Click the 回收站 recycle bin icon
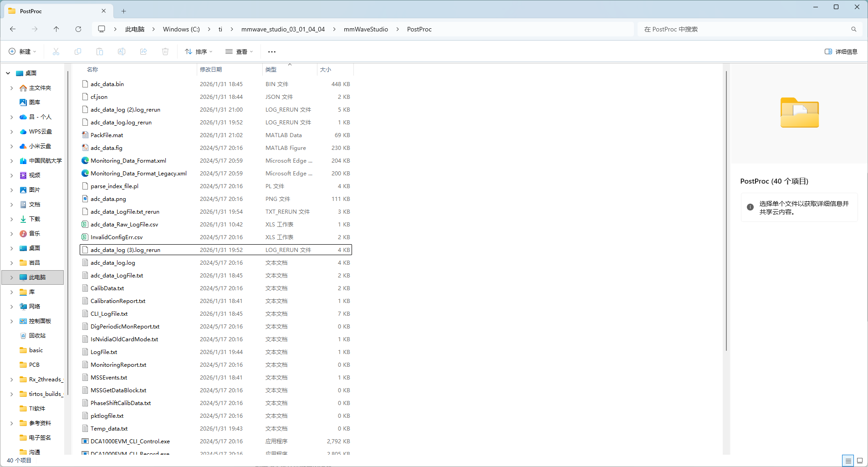868x467 pixels. click(x=23, y=335)
